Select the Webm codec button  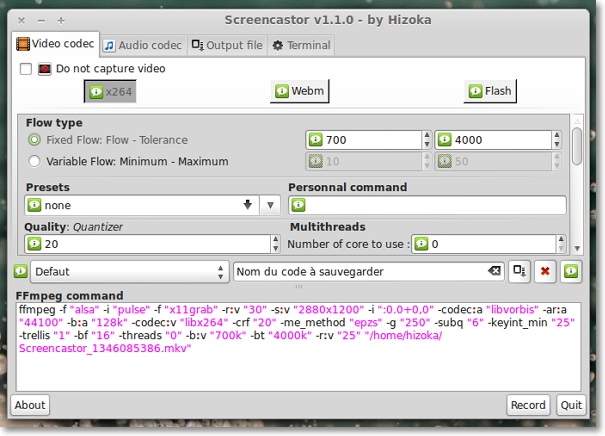[x=299, y=91]
